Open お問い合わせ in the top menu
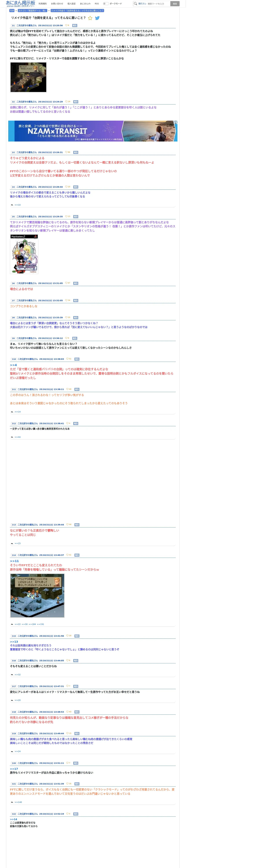Screen dimensions: 262x868 (x=57, y=4)
